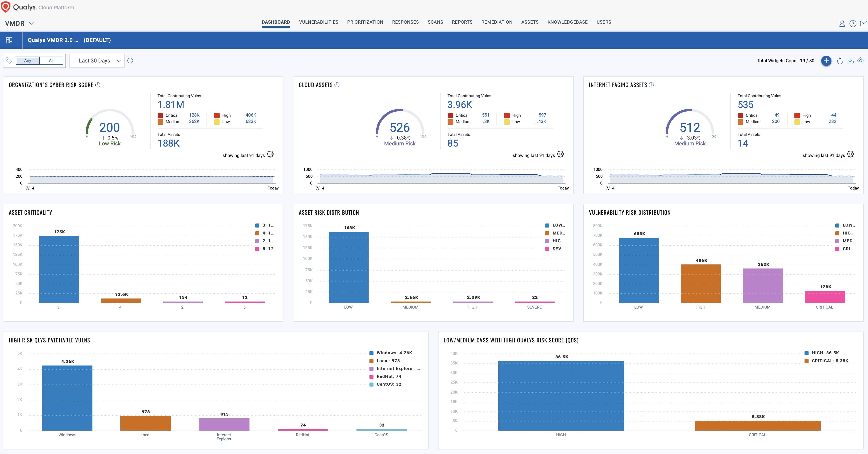Open dashboard settings with the gear icon
This screenshot has height=454, width=868.
point(861,61)
